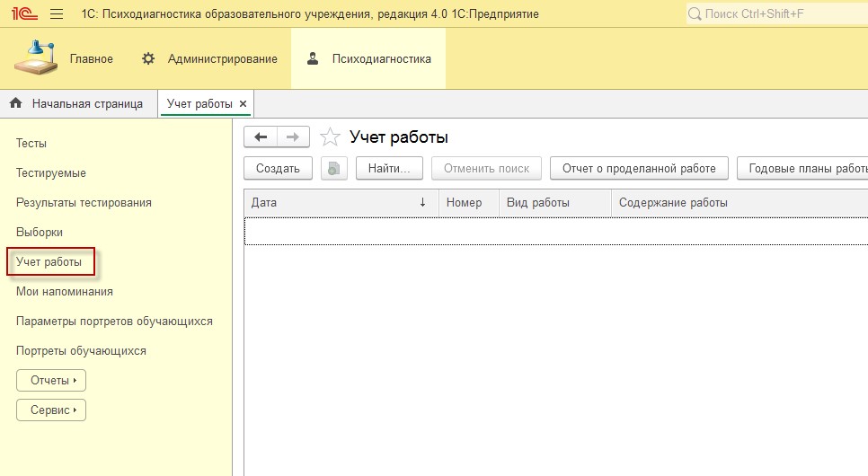Click the 1C logo icon
The height and width of the screenshot is (476, 868).
point(24,13)
